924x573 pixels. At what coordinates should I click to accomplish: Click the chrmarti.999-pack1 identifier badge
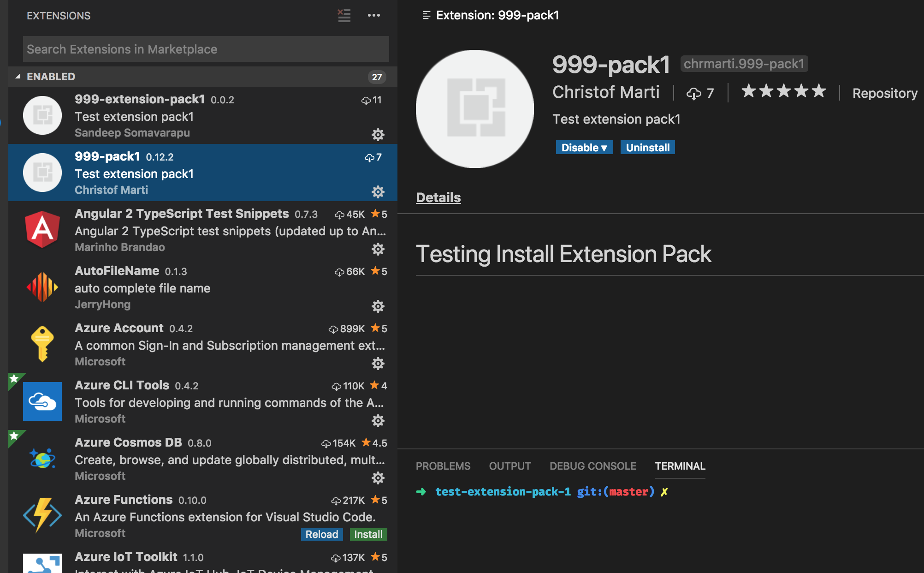point(744,64)
